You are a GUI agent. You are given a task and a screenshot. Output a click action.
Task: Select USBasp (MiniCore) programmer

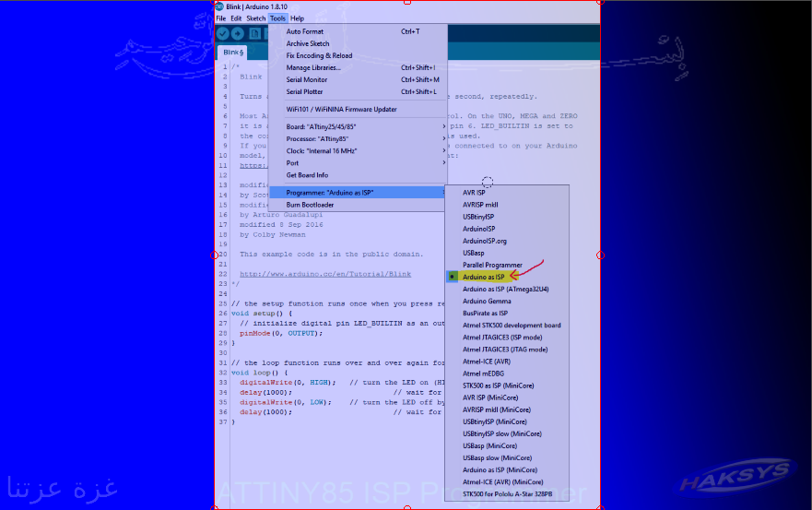click(507, 445)
